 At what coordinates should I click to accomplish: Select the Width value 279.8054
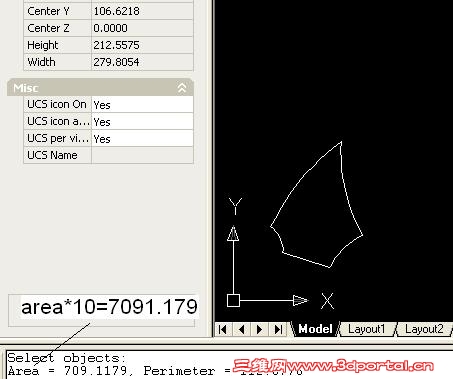pos(142,62)
